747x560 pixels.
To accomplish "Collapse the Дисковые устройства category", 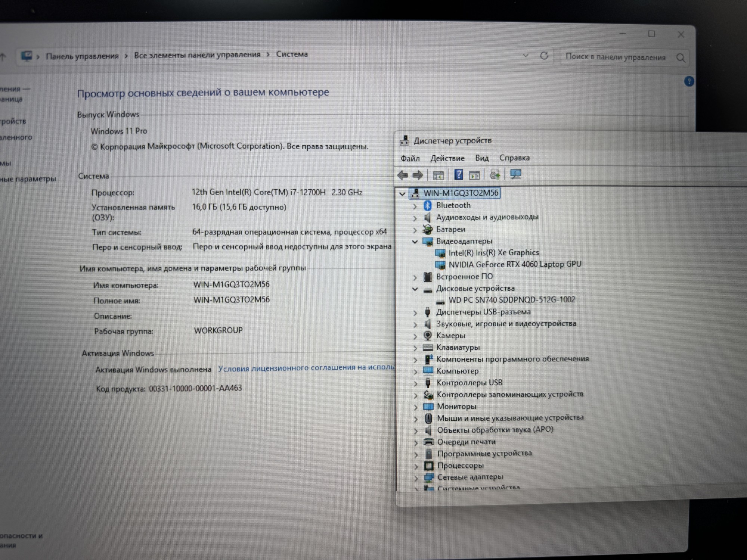I will coord(415,289).
